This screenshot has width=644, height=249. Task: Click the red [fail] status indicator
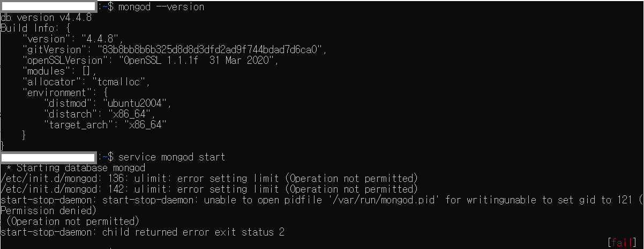(623, 243)
